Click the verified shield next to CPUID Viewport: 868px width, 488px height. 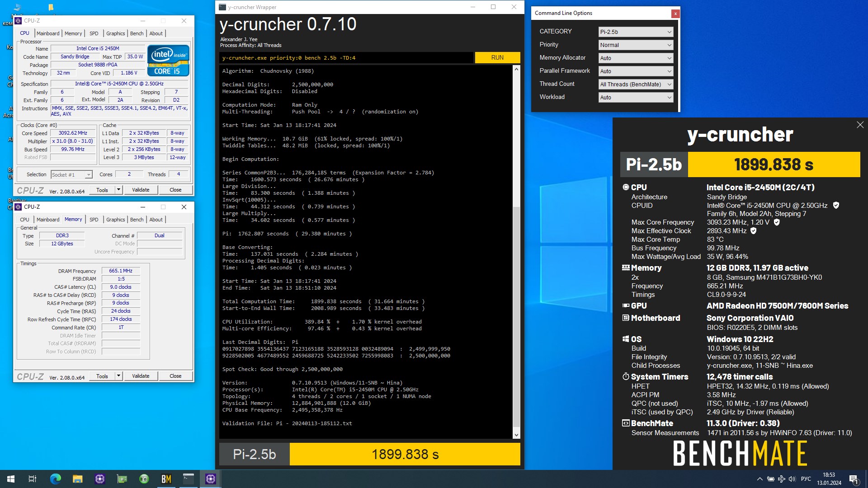836,205
